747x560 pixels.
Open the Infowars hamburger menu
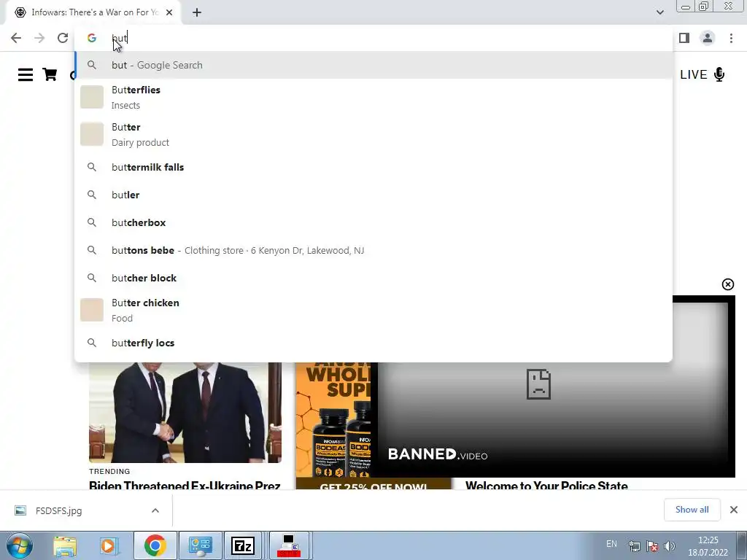[x=26, y=75]
